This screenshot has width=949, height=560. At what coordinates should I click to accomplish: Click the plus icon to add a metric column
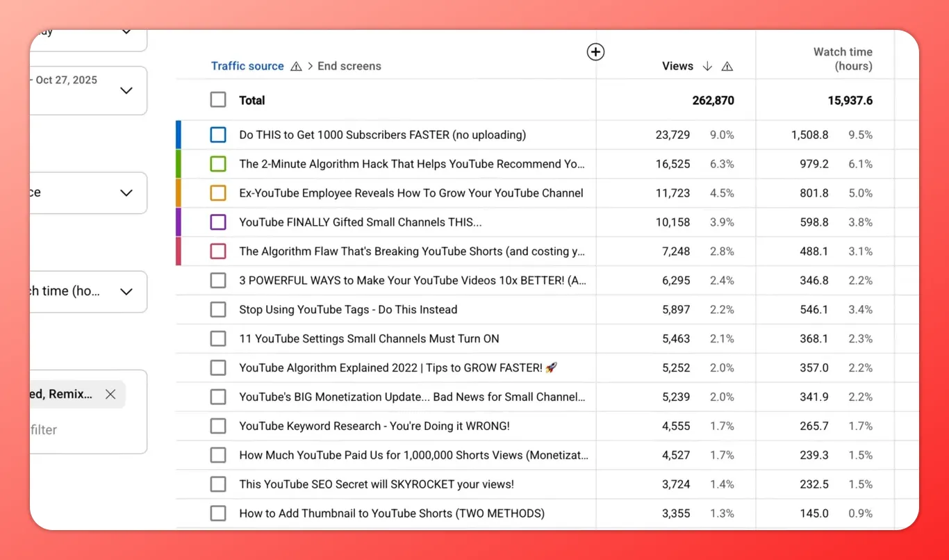(x=595, y=51)
